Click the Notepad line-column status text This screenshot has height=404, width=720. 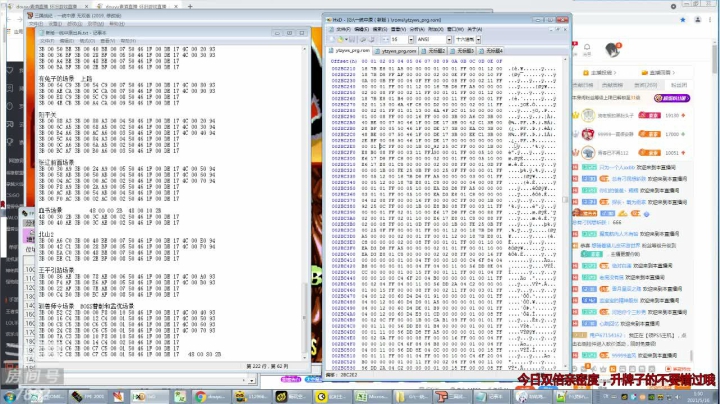(267, 366)
